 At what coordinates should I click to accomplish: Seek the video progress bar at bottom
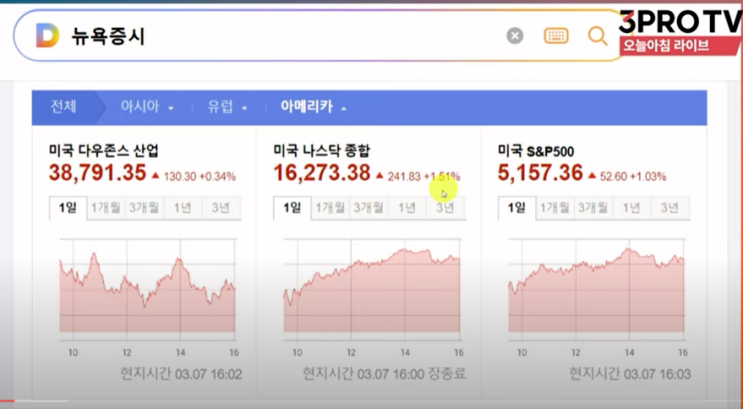pyautogui.click(x=372, y=401)
